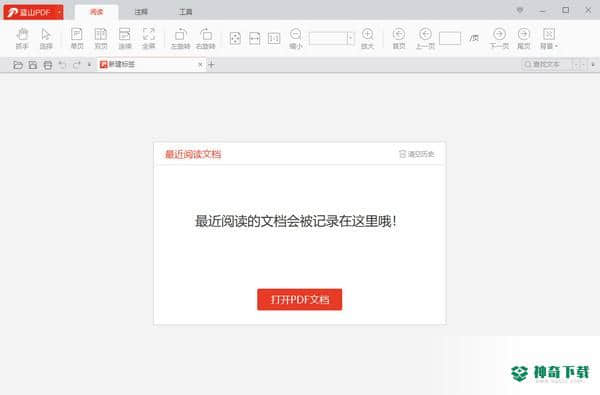Click the fit-page zoom icon
600x395 pixels.
coord(235,38)
